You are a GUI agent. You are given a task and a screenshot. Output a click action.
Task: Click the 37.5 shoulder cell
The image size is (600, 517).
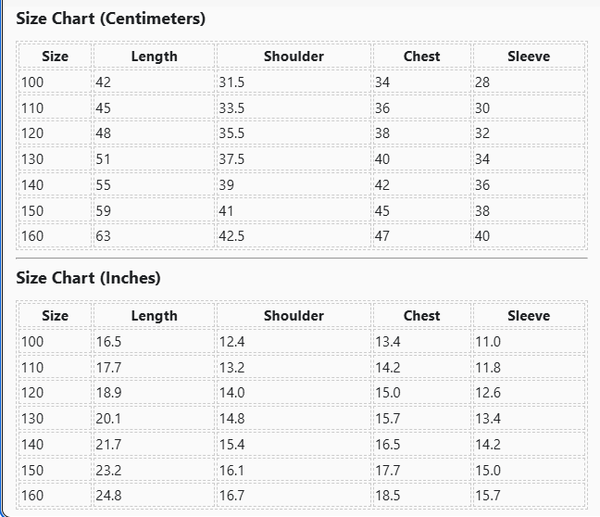pos(232,159)
